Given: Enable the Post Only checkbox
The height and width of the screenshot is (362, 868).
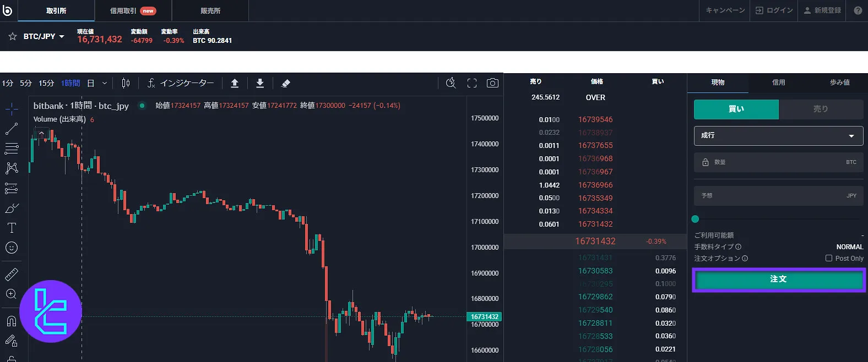Looking at the screenshot, I should (x=829, y=258).
